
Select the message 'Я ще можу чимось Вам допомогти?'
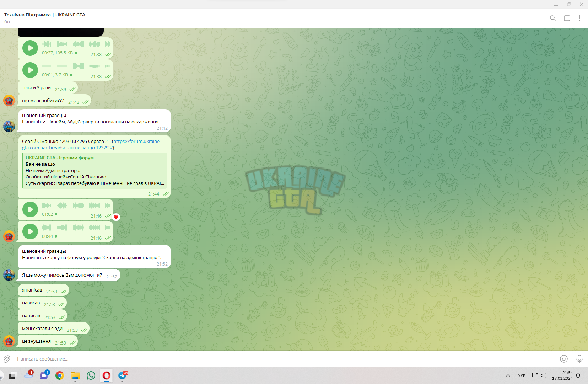69,275
